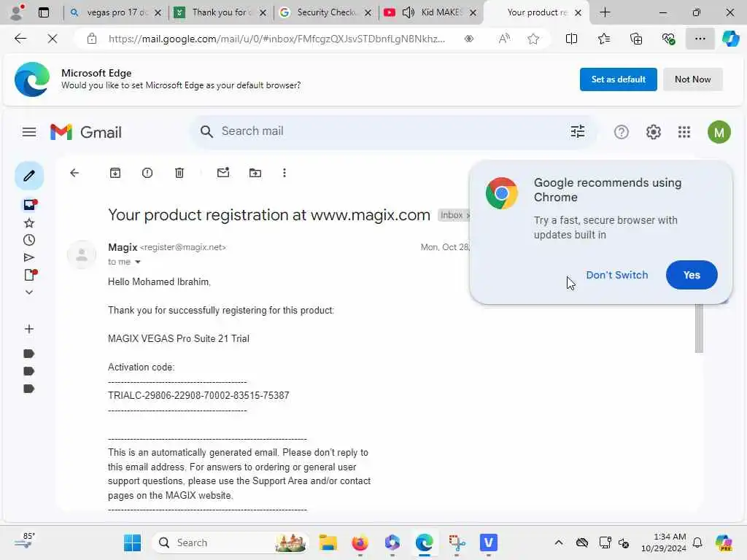This screenshot has height=560, width=747.
Task: Switch to Security Check tab
Action: click(x=325, y=12)
